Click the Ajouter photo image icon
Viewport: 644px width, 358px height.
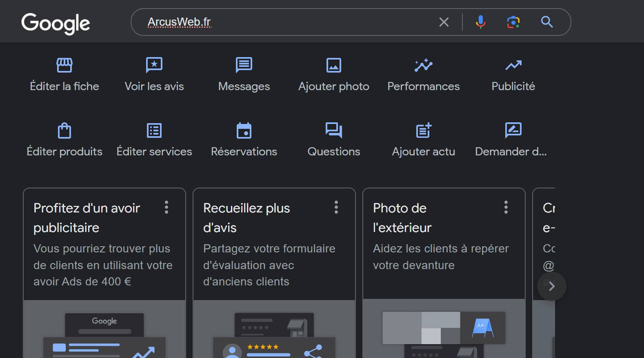click(x=334, y=65)
